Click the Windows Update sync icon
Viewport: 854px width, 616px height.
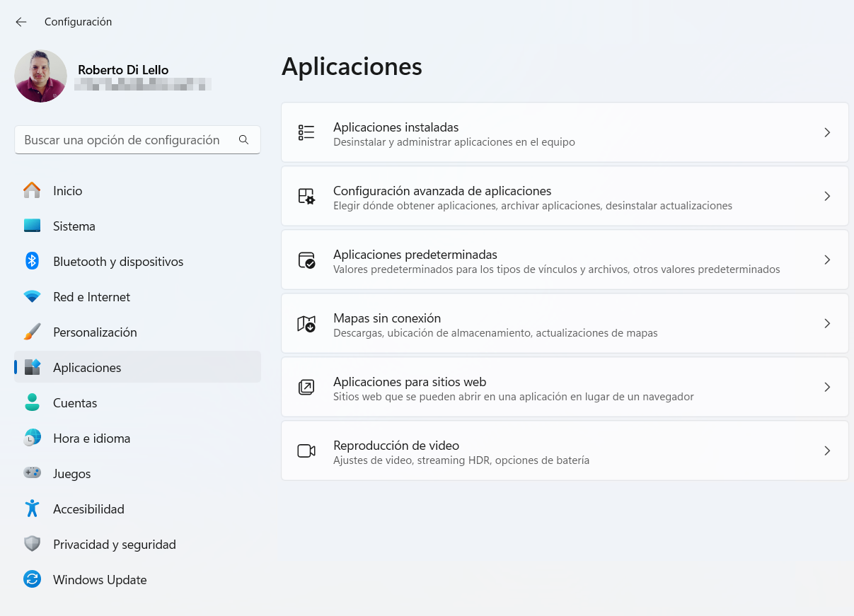[x=32, y=580]
